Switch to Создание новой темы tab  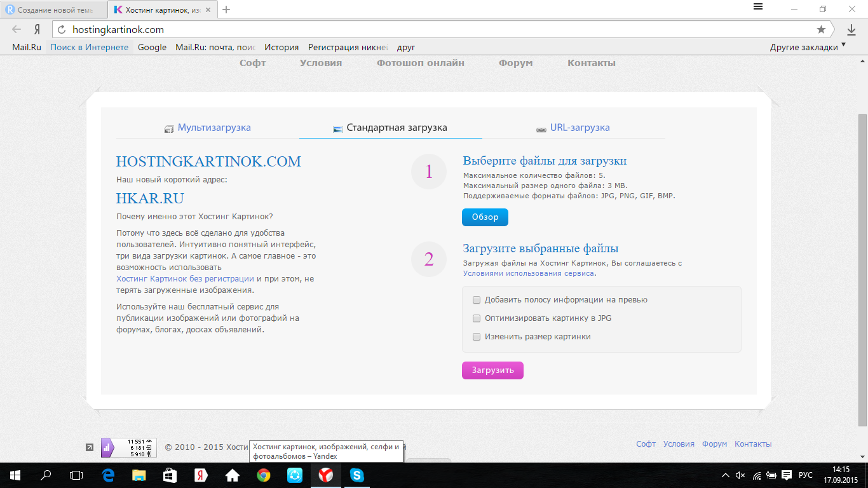tap(54, 10)
